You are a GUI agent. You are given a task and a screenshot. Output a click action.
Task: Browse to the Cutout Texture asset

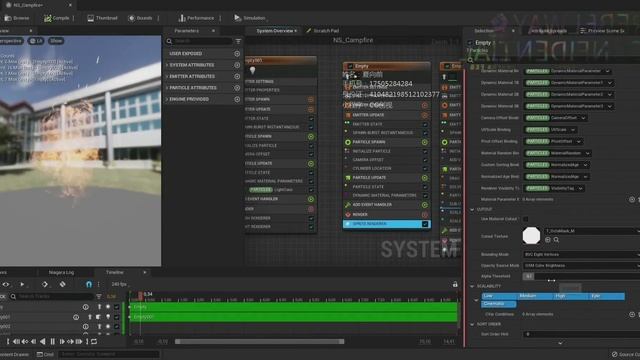[556, 240]
